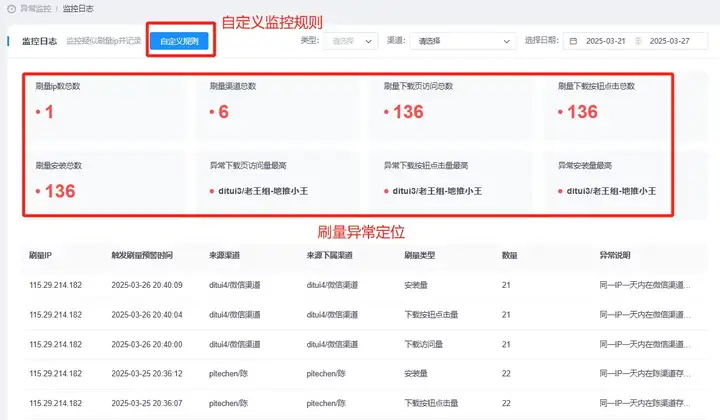Click the 刷量IP column header
720x420 pixels.
[x=40, y=255]
